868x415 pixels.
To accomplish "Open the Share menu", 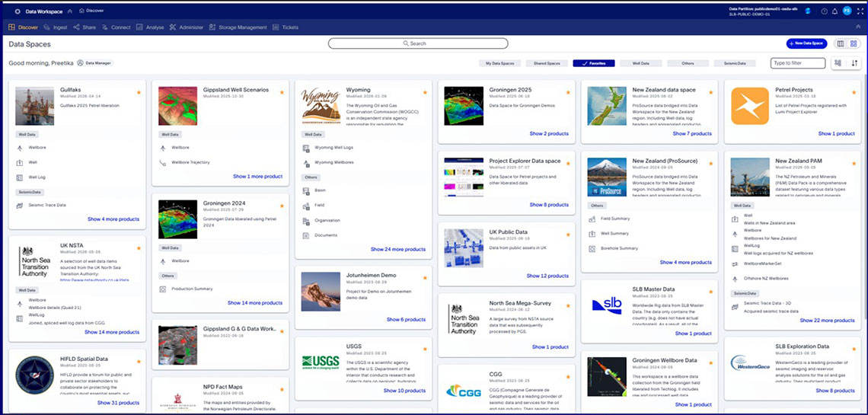I will coord(85,27).
